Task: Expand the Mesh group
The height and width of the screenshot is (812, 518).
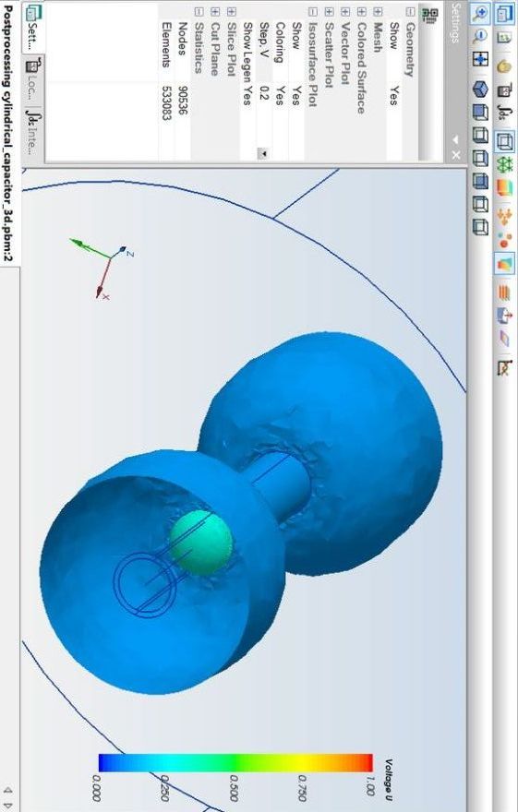Action: click(378, 11)
